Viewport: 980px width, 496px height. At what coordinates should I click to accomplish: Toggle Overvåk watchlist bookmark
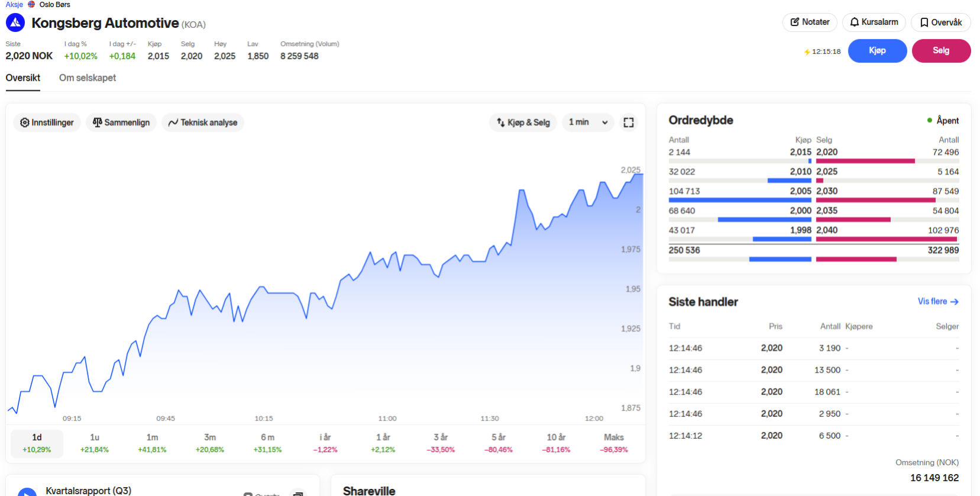(x=940, y=22)
